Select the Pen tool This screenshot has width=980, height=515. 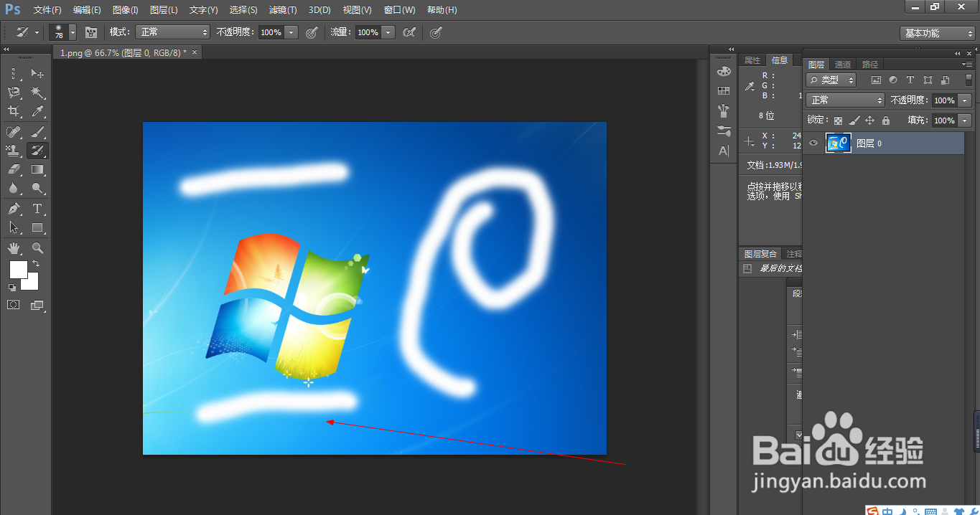[x=14, y=209]
